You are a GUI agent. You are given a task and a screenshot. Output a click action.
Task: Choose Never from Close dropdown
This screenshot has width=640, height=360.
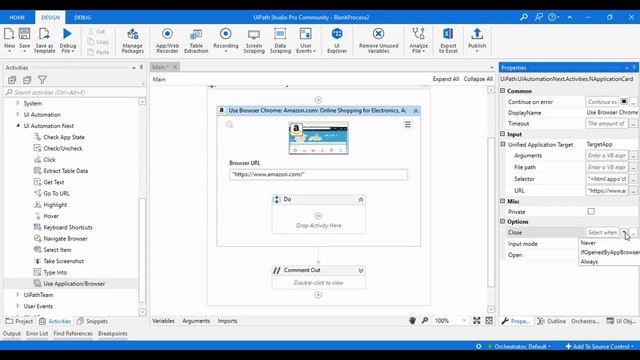click(588, 243)
